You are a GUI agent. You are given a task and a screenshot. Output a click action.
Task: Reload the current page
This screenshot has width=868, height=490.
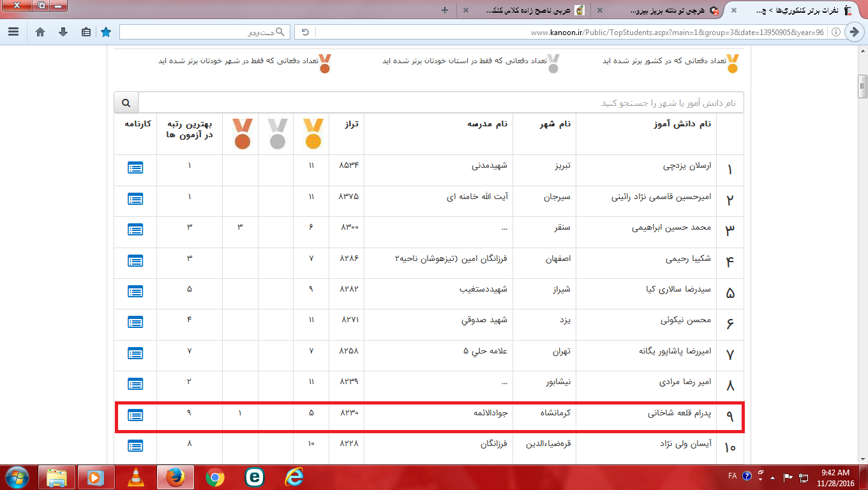305,32
